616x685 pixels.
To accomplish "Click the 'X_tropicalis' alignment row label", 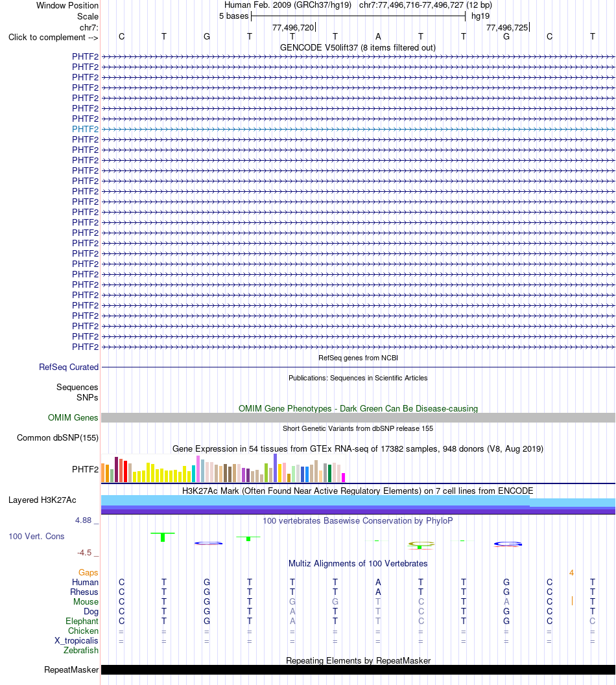I will [x=77, y=641].
